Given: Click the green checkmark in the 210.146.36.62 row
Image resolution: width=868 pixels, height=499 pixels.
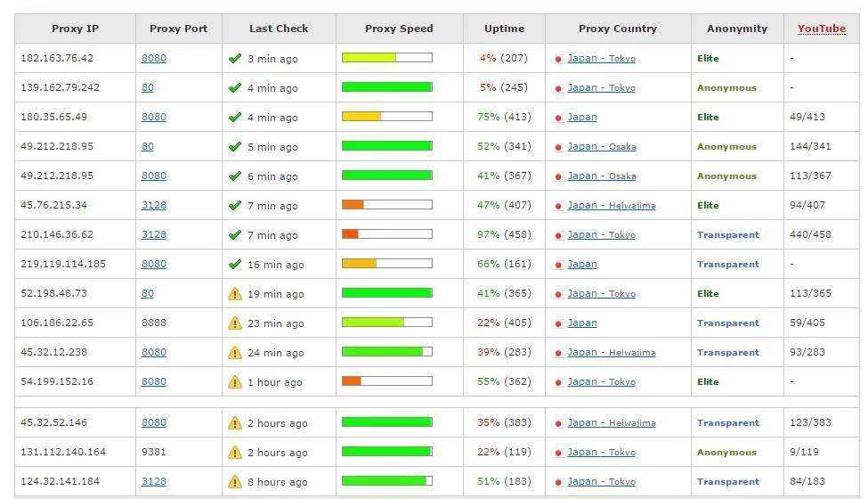Looking at the screenshot, I should click(235, 234).
